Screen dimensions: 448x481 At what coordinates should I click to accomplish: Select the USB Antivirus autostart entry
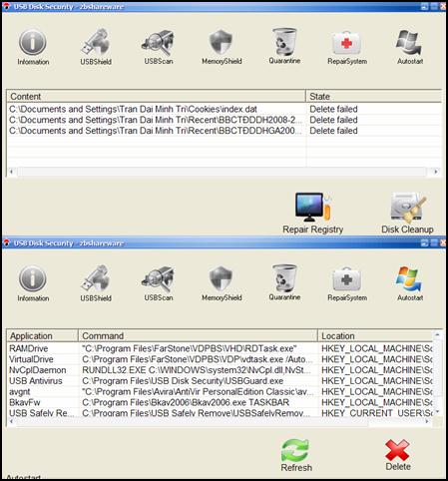click(220, 381)
